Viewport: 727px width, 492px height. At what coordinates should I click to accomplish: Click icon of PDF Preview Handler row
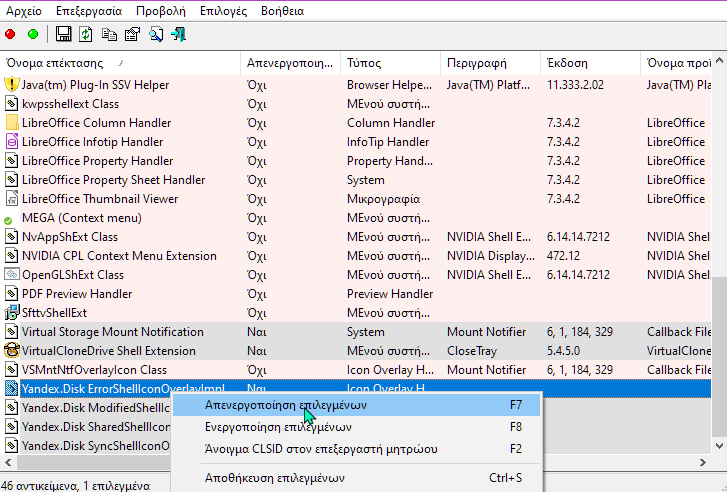(x=12, y=294)
